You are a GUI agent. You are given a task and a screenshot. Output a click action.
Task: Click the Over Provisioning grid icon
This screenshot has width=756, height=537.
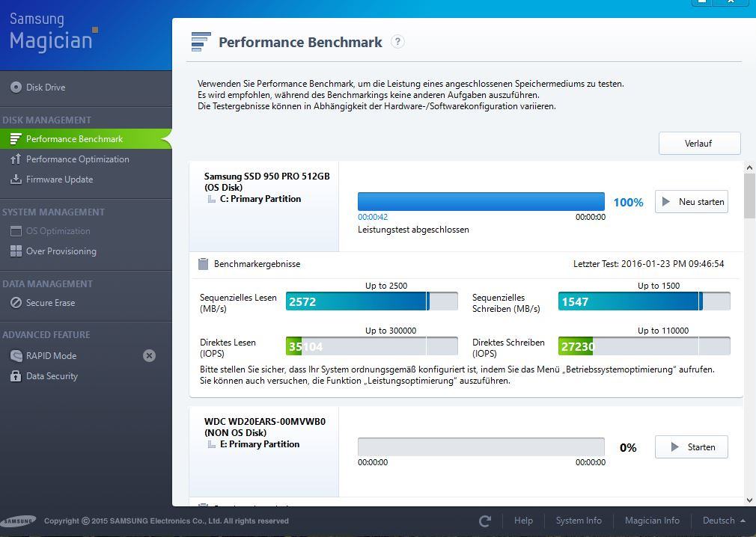click(x=16, y=251)
